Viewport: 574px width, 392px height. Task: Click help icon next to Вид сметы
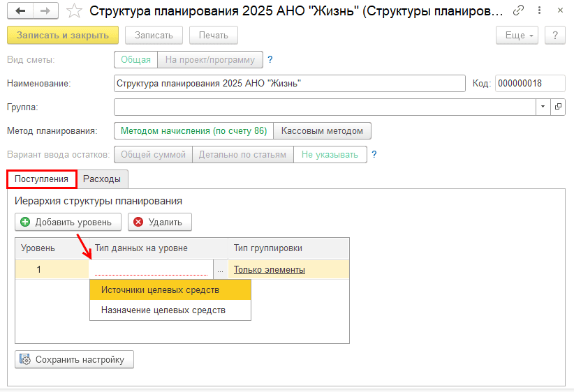point(270,59)
